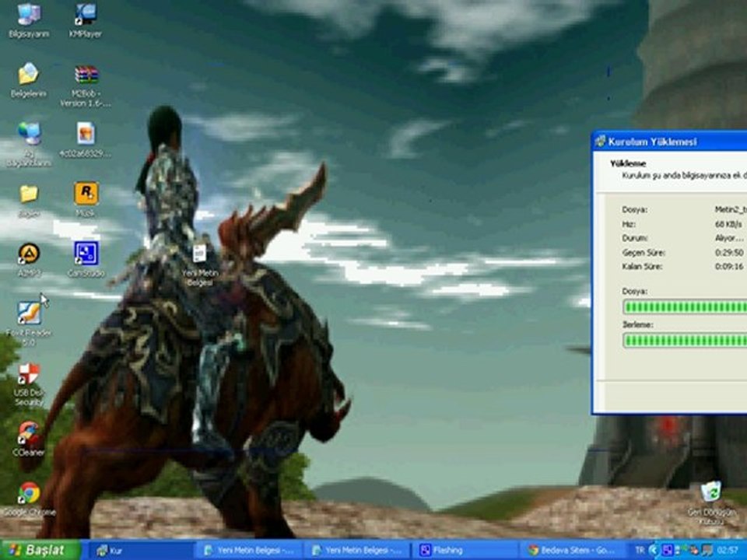Switch to the first Yeni Metin Belgesi taskbar item
The width and height of the screenshot is (747, 560).
250,551
